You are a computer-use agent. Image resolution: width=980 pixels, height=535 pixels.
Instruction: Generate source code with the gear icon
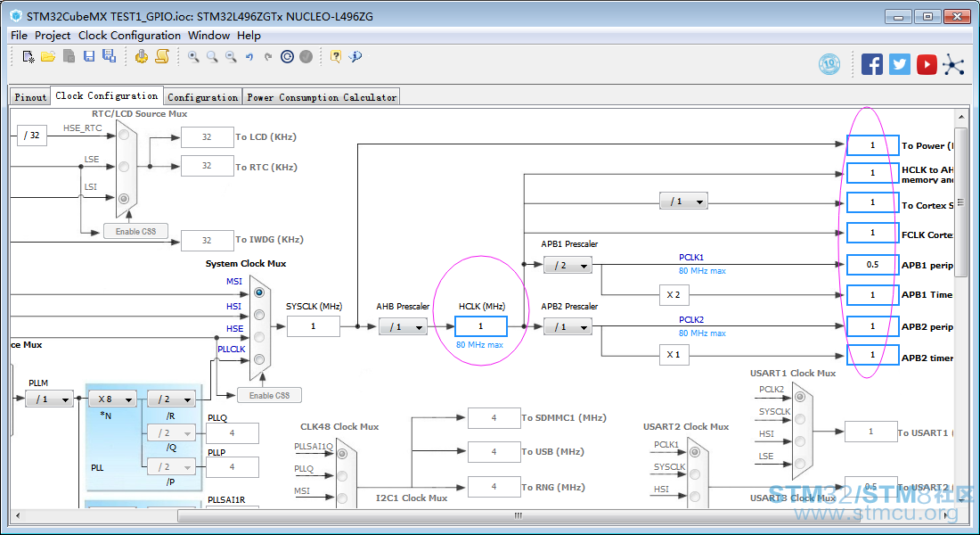142,57
